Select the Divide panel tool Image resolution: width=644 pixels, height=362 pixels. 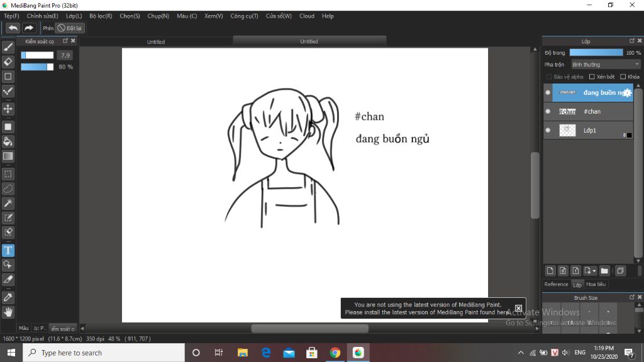coord(8,280)
